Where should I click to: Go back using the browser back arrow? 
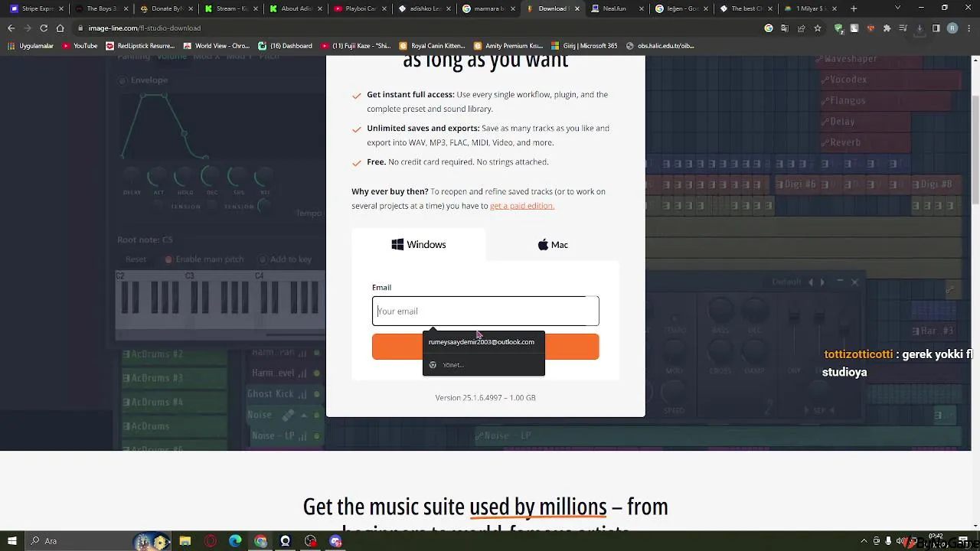[11, 28]
